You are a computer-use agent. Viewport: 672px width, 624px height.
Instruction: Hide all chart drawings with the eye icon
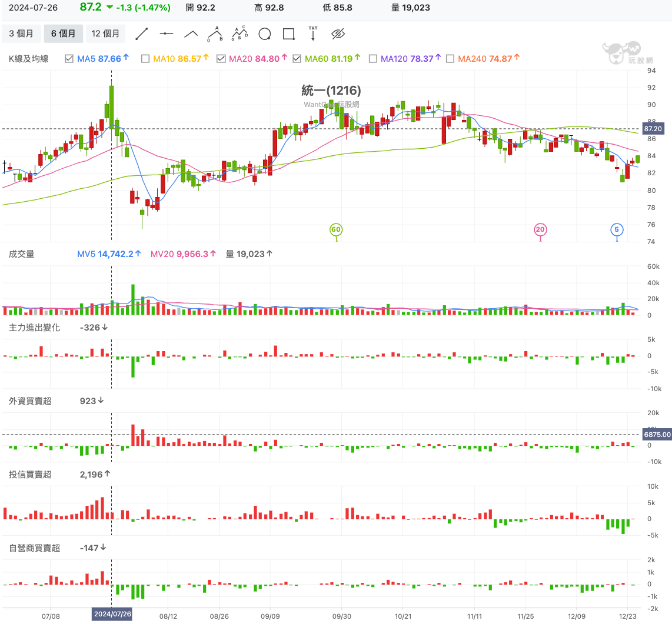click(337, 34)
